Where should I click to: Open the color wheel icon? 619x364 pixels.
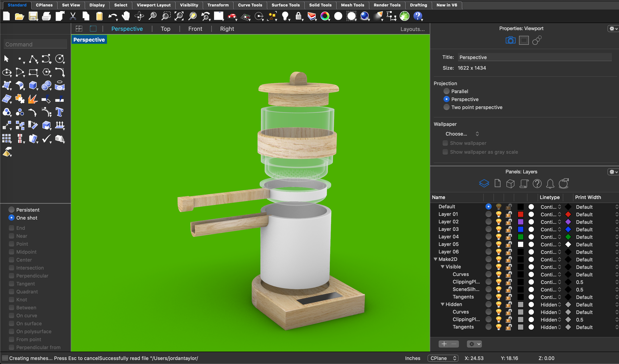point(325,16)
